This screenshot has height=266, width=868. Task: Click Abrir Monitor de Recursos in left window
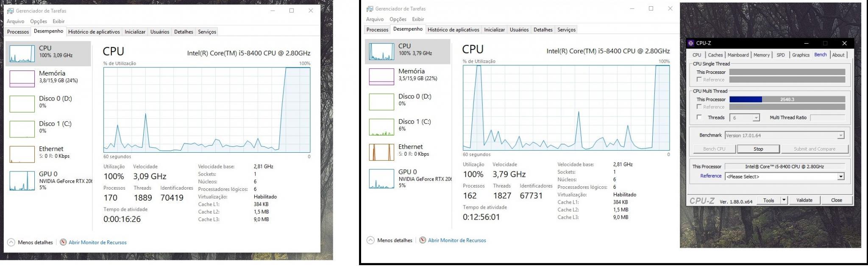97,242
